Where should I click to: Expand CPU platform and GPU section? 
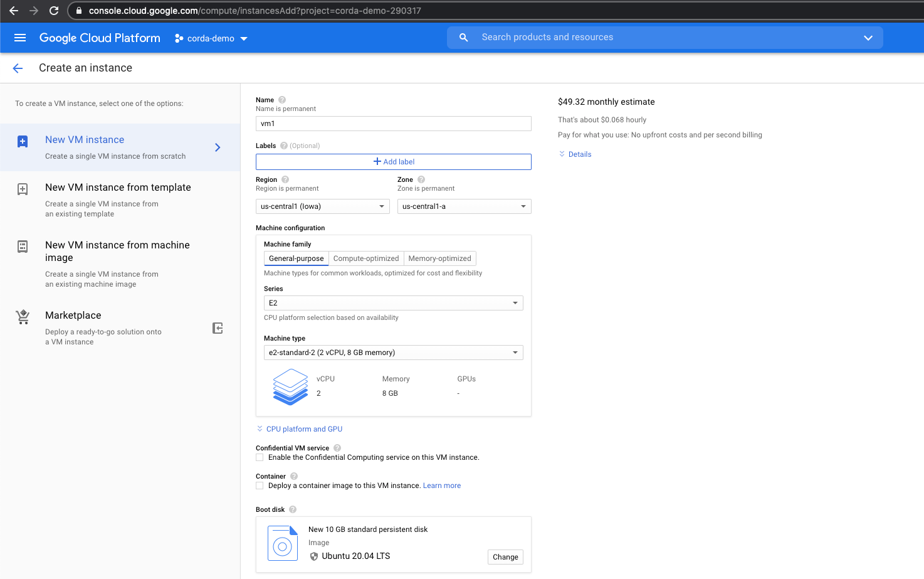pos(300,429)
